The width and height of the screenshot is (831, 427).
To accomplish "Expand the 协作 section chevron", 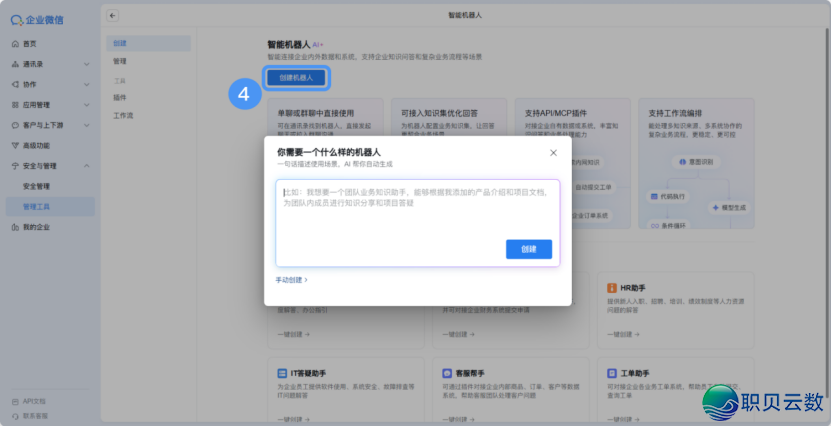I will 86,85.
